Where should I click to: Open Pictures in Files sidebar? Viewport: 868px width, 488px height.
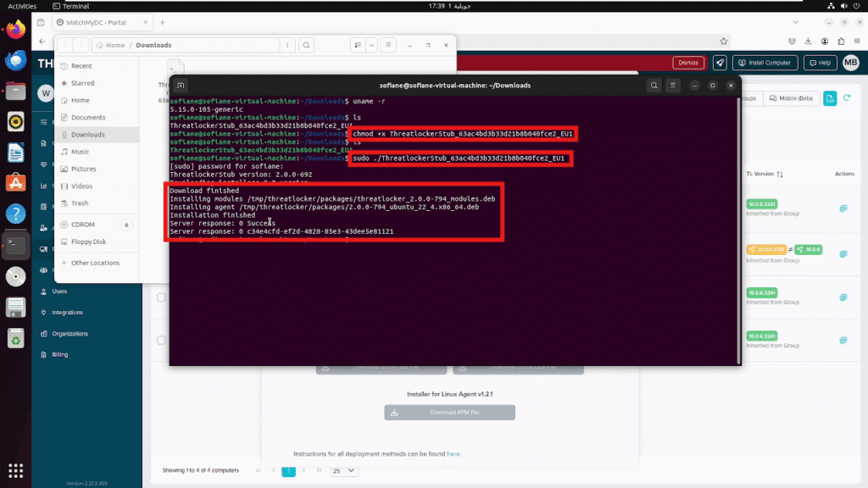(x=97, y=169)
